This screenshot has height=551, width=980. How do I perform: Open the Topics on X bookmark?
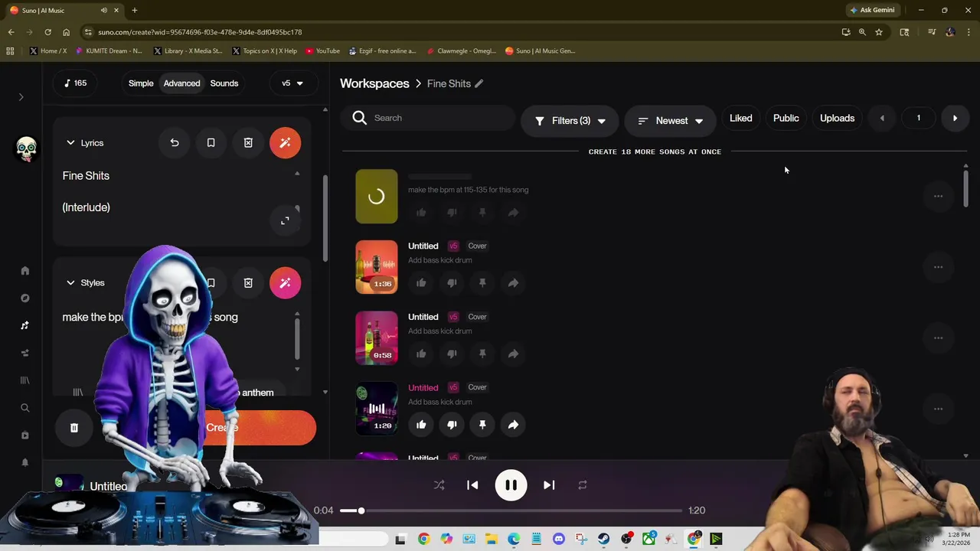click(x=264, y=51)
